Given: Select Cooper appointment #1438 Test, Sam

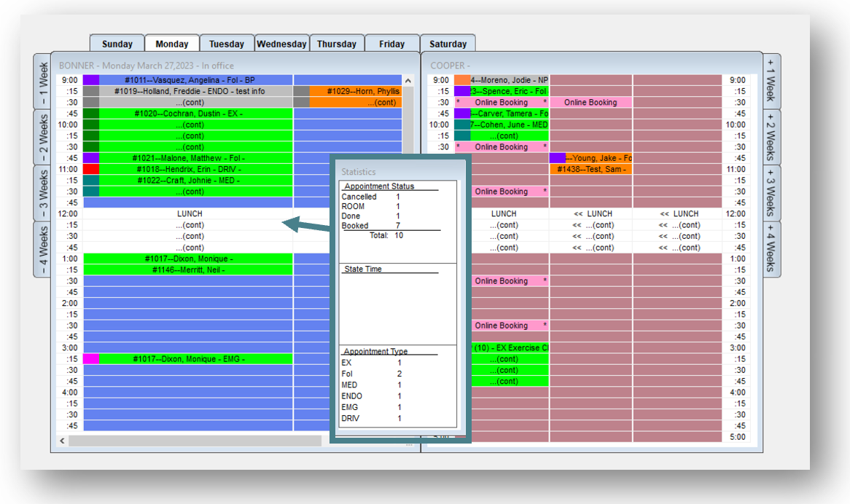Looking at the screenshot, I should coord(591,169).
